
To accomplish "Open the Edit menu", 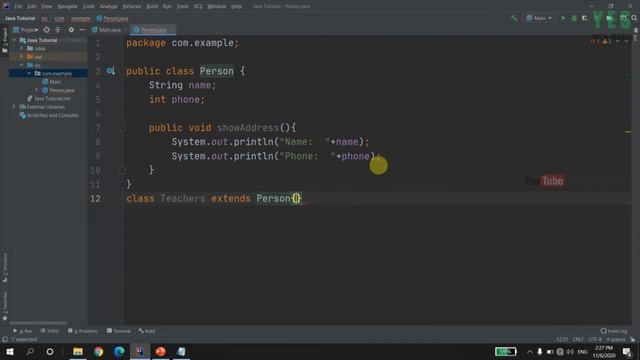I will [x=32, y=7].
